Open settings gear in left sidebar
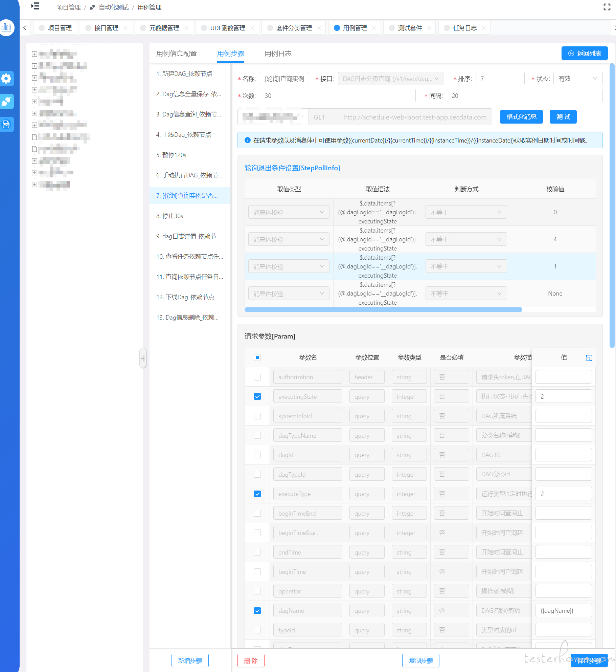 6,79
